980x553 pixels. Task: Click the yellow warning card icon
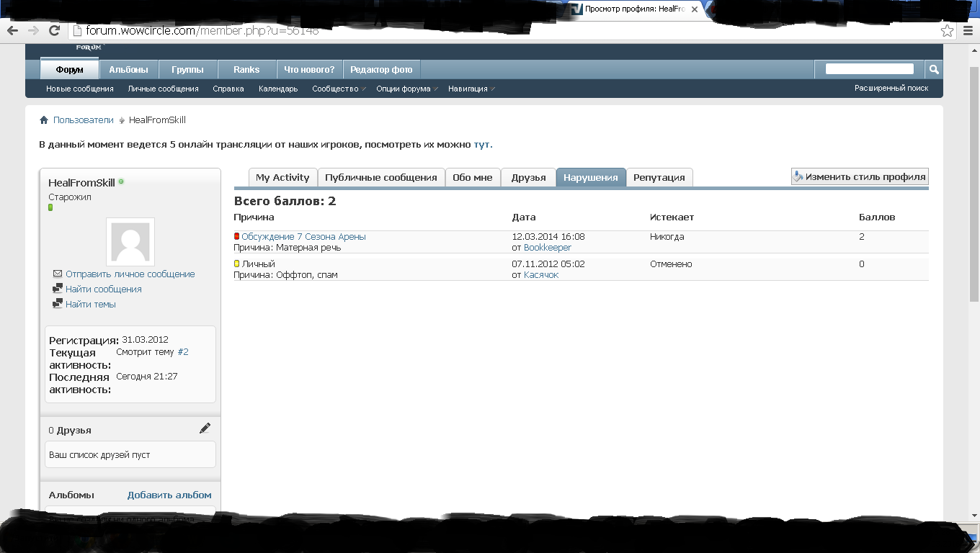[236, 264]
